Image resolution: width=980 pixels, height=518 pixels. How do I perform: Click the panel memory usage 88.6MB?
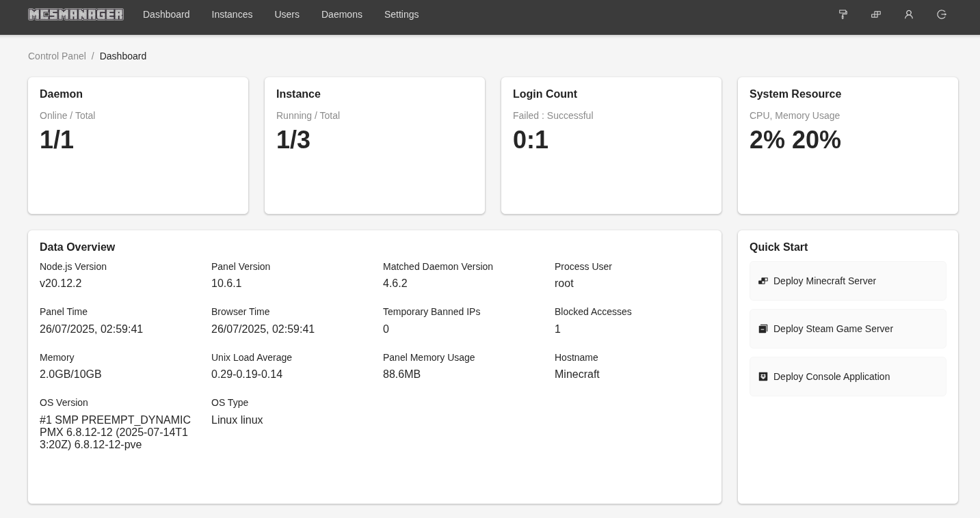[401, 374]
